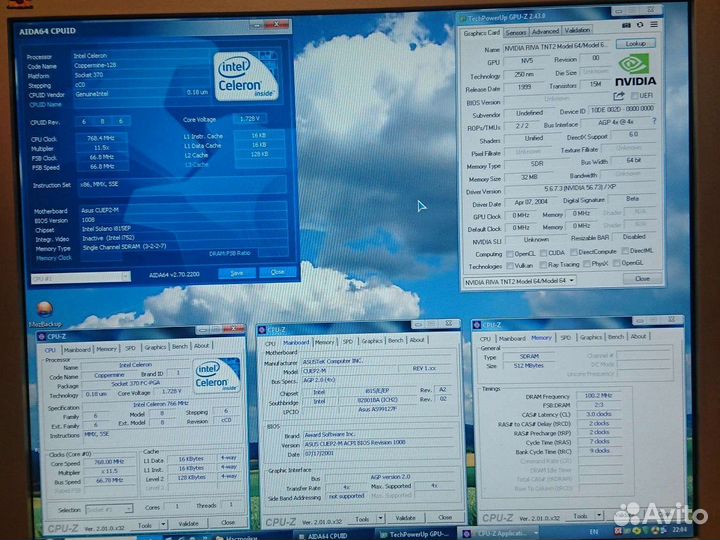Switch to the Validation tab in GPU-Z

click(577, 30)
